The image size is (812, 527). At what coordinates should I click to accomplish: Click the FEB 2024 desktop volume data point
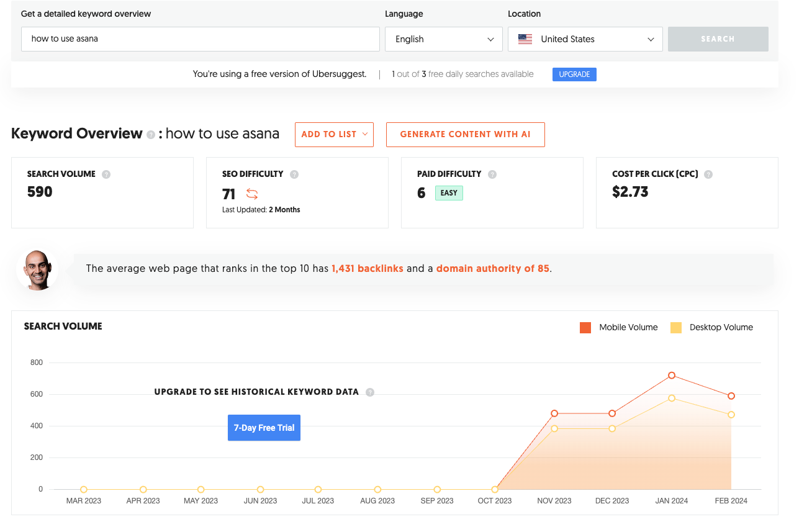[731, 415]
